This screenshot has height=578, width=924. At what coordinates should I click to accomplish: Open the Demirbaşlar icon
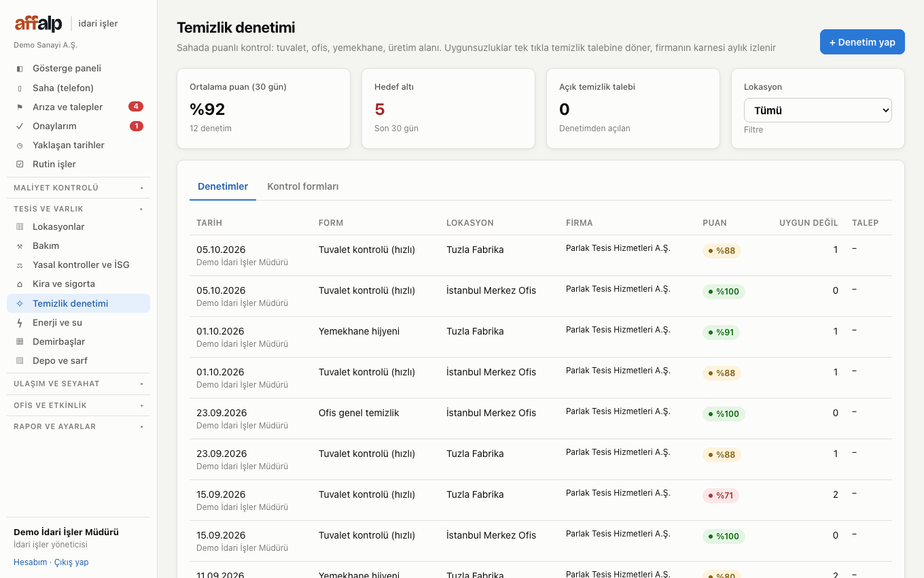point(20,341)
